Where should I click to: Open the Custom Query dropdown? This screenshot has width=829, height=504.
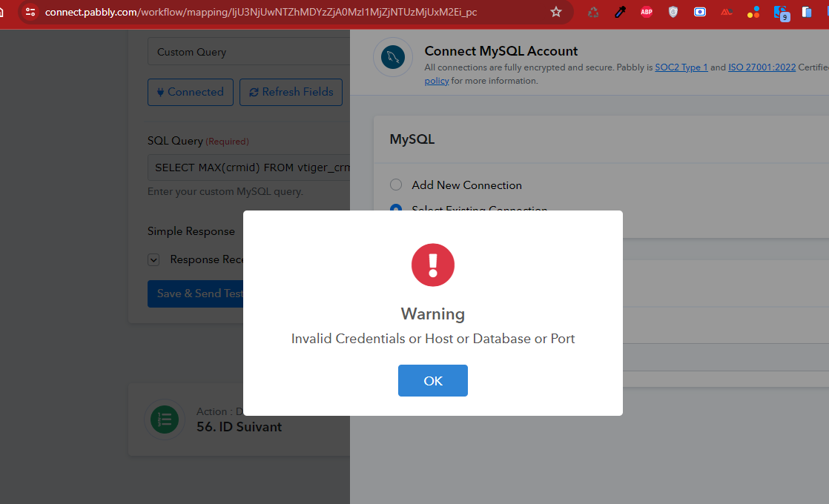(248, 52)
